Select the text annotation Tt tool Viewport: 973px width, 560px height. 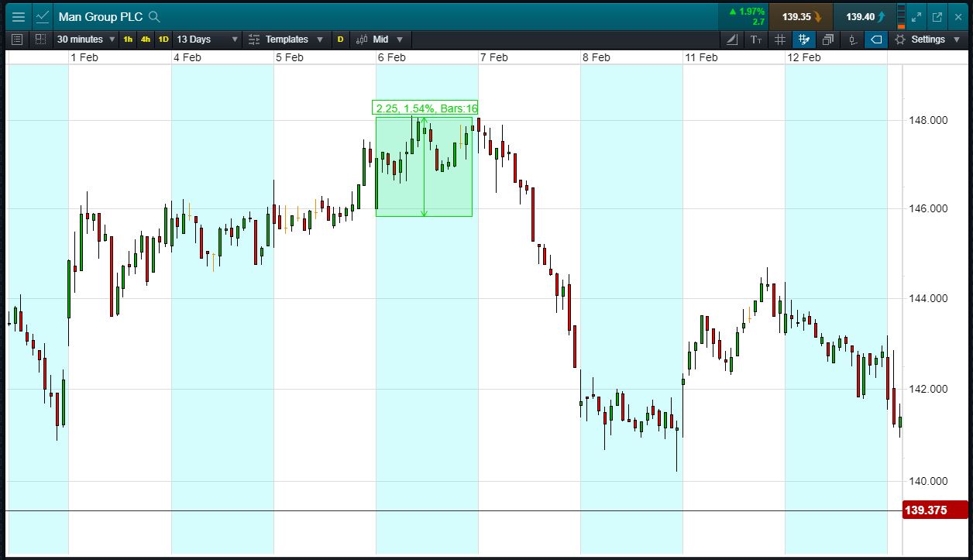[x=756, y=40]
